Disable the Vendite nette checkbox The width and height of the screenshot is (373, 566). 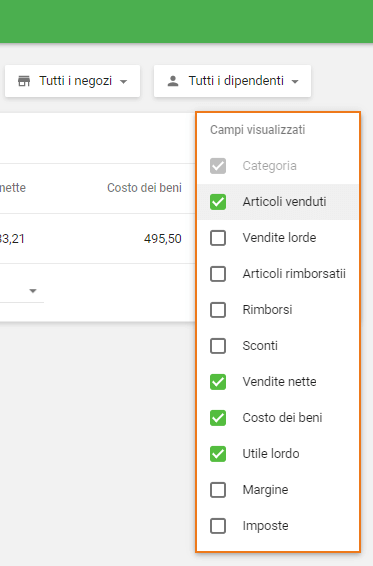(218, 382)
